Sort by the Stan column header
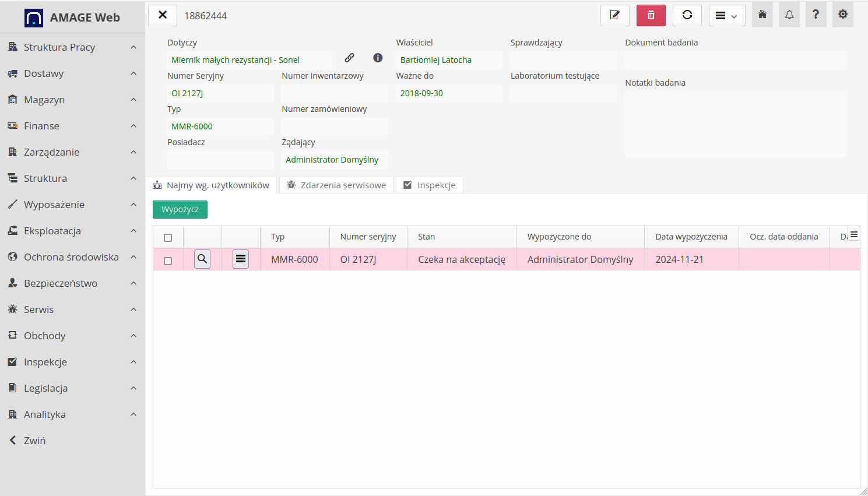 pyautogui.click(x=462, y=237)
